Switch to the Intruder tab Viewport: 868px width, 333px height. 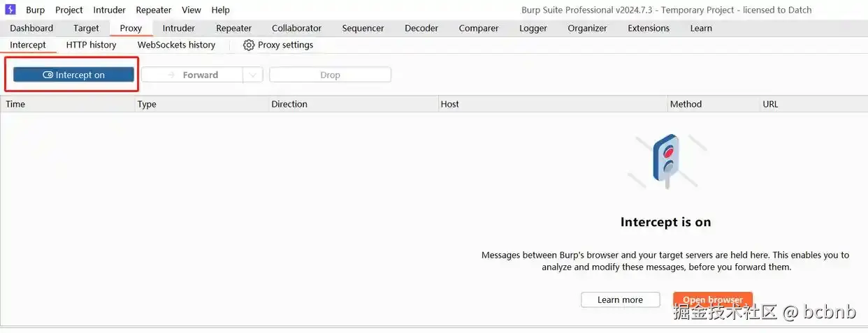click(x=179, y=28)
